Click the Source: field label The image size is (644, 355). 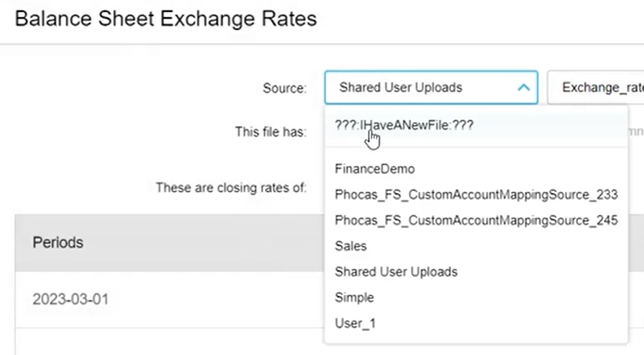tap(284, 87)
